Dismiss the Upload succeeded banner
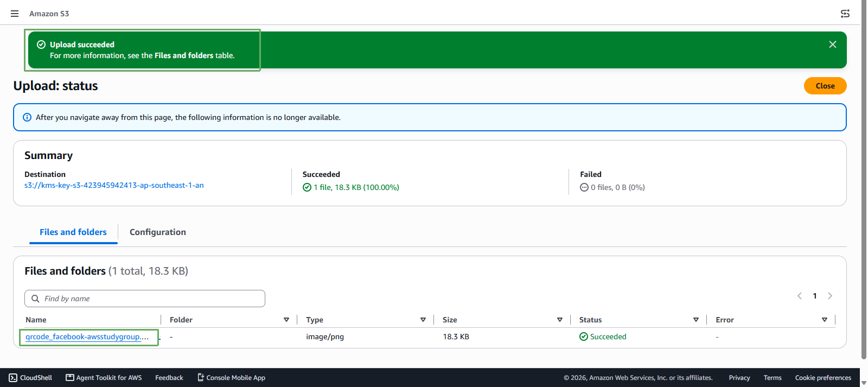868x387 pixels. (833, 45)
